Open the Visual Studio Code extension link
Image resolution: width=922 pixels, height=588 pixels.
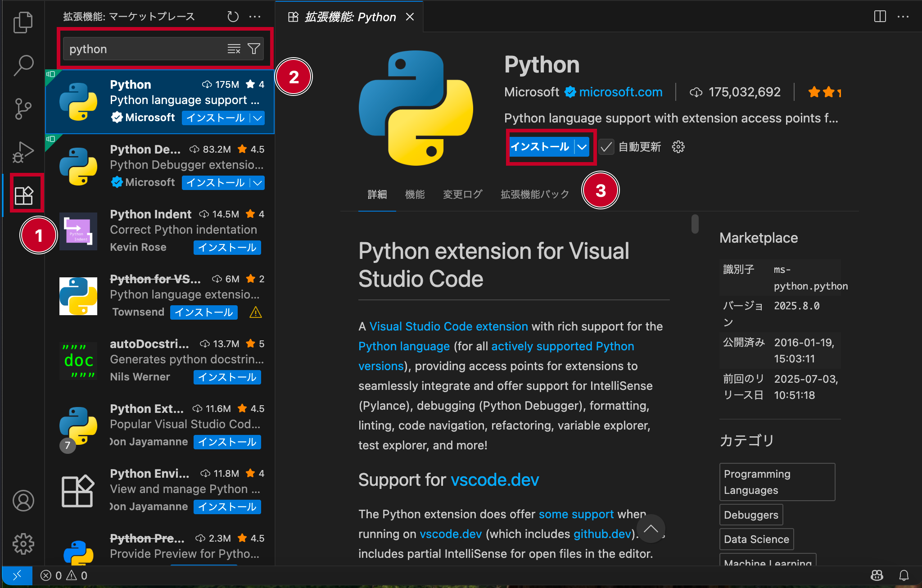pos(448,326)
